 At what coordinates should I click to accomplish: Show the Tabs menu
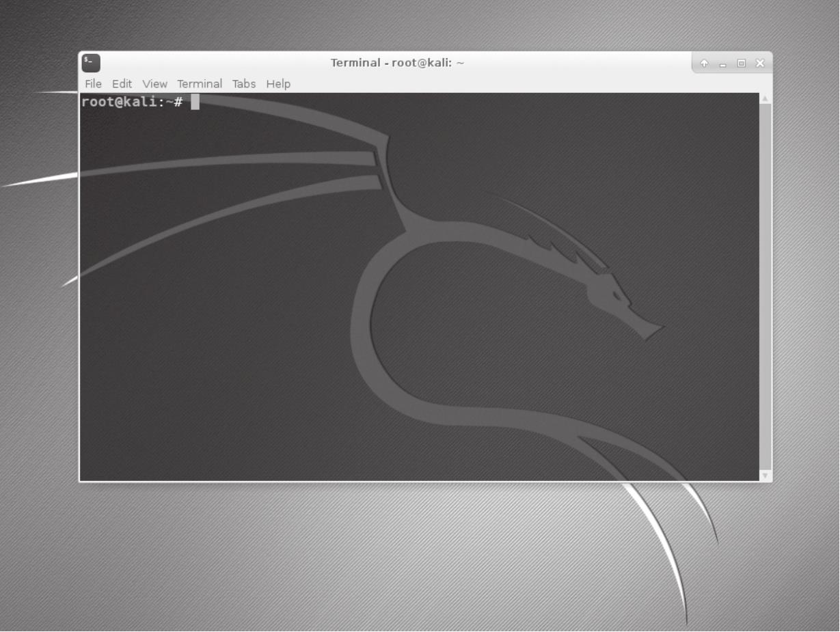pyautogui.click(x=243, y=84)
